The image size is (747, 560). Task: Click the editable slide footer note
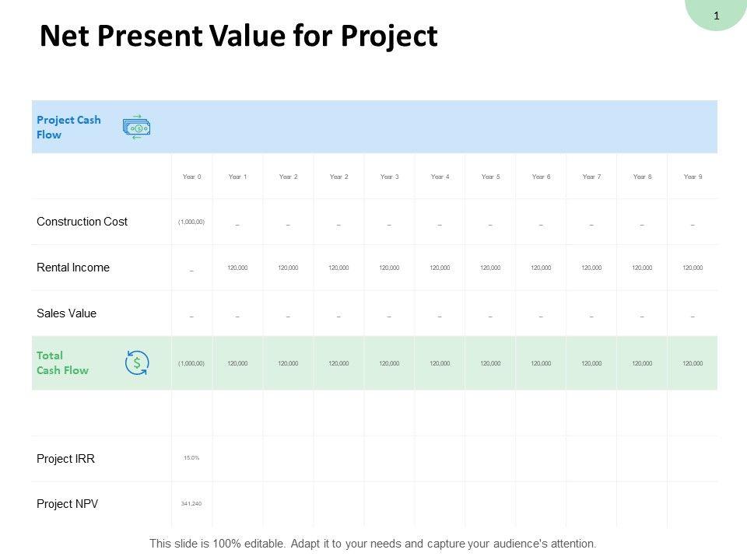point(373,544)
